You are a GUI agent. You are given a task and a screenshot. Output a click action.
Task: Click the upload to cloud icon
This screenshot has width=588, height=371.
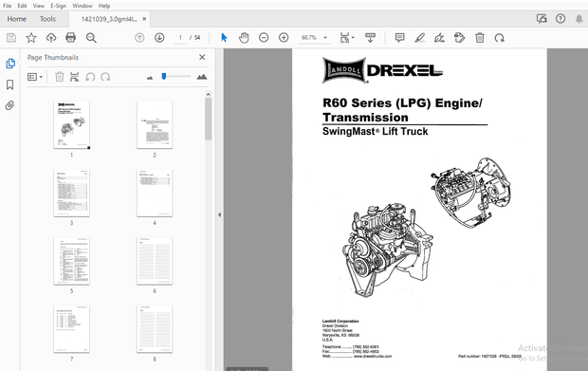tap(51, 38)
